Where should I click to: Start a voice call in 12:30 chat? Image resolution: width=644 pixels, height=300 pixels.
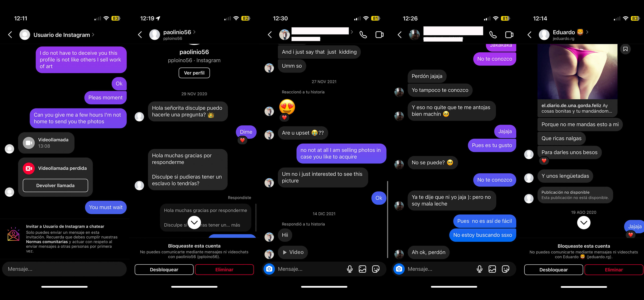pyautogui.click(x=363, y=35)
